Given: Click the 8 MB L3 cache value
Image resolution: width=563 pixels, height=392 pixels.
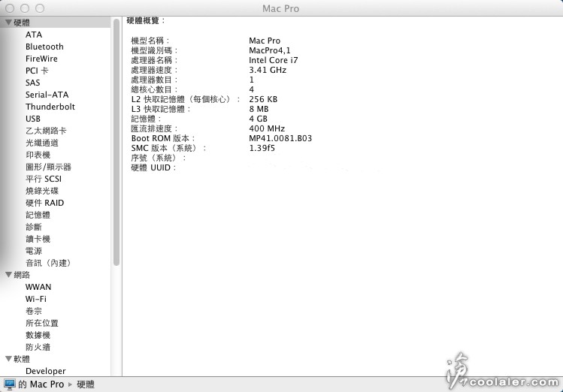Looking at the screenshot, I should [x=259, y=109].
